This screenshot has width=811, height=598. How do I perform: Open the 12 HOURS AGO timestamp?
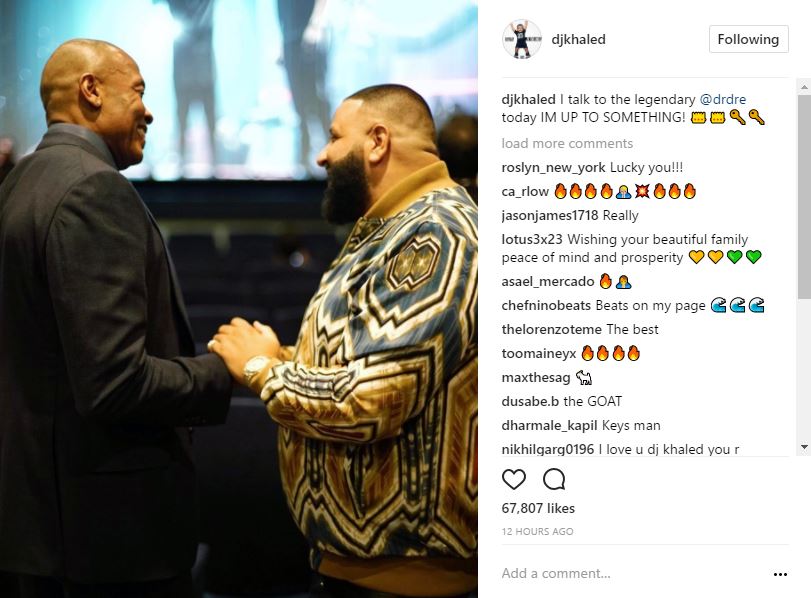coord(537,531)
